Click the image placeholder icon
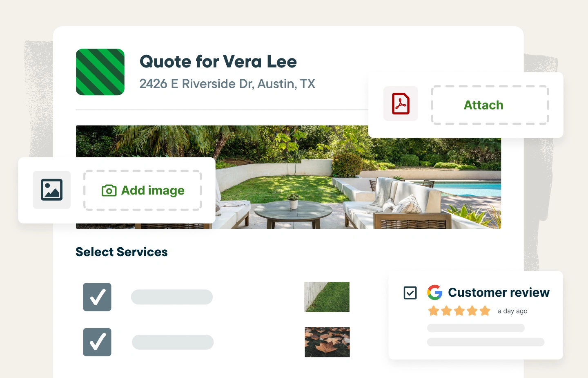The height and width of the screenshot is (378, 588). (x=52, y=190)
